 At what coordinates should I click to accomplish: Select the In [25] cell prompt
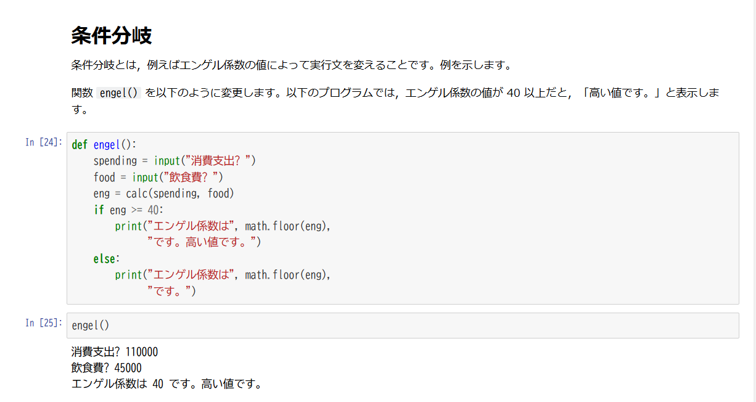[45, 323]
